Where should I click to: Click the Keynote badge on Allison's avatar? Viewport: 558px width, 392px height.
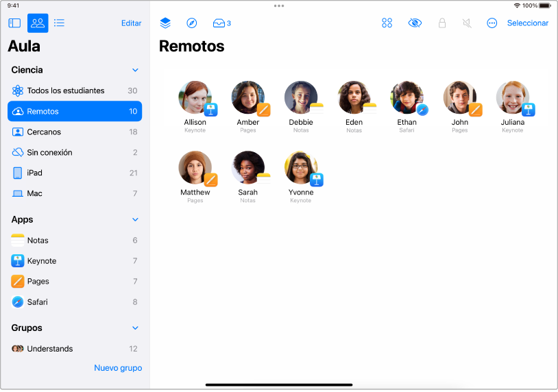pyautogui.click(x=210, y=110)
